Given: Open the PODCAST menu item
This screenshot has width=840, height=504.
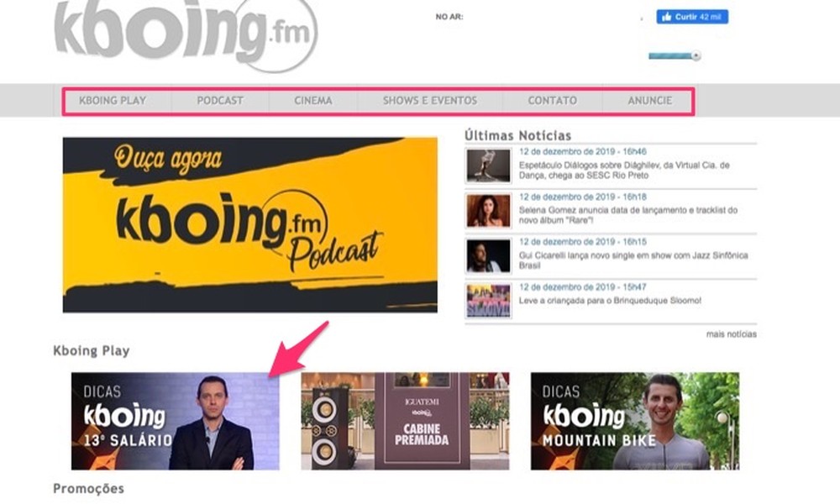Looking at the screenshot, I should pyautogui.click(x=219, y=100).
